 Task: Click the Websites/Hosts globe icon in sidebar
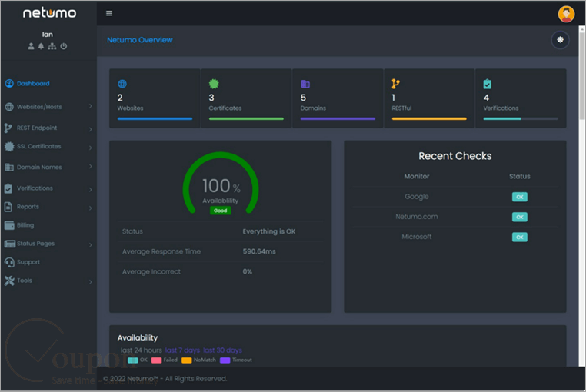click(9, 107)
